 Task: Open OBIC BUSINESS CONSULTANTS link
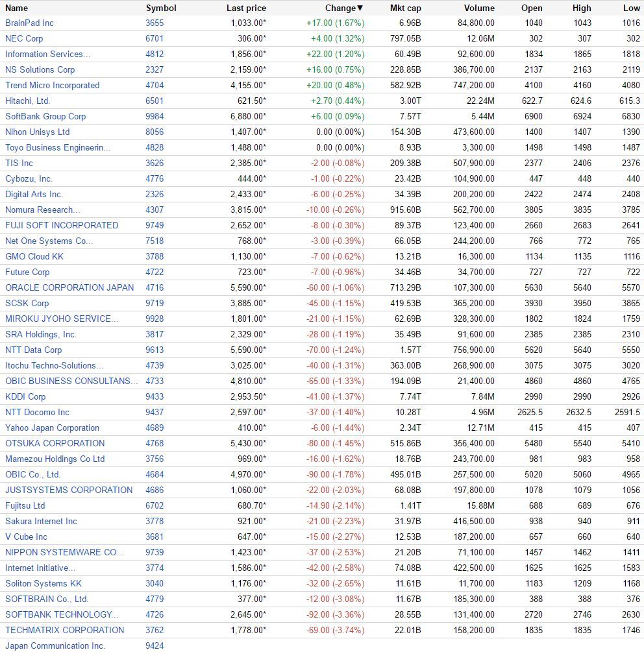coord(71,381)
